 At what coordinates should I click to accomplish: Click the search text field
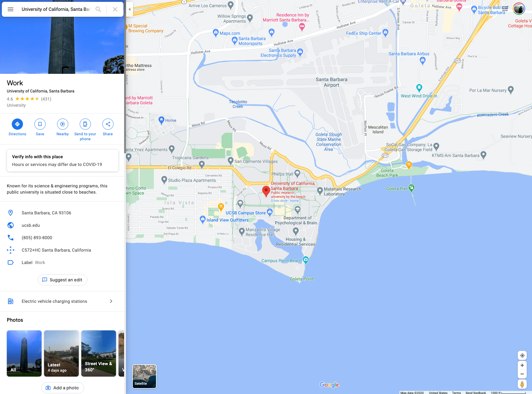coord(56,9)
